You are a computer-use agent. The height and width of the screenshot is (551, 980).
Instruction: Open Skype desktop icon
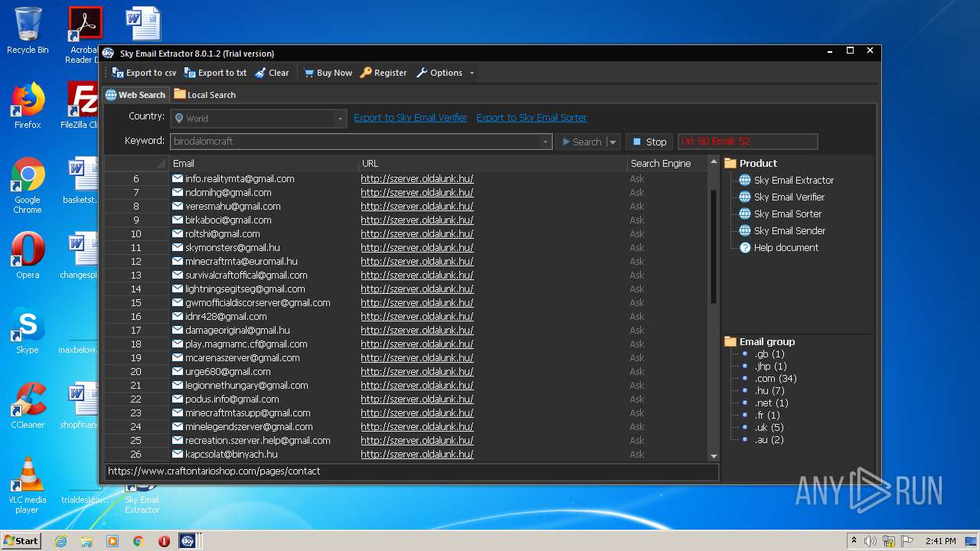[x=28, y=331]
